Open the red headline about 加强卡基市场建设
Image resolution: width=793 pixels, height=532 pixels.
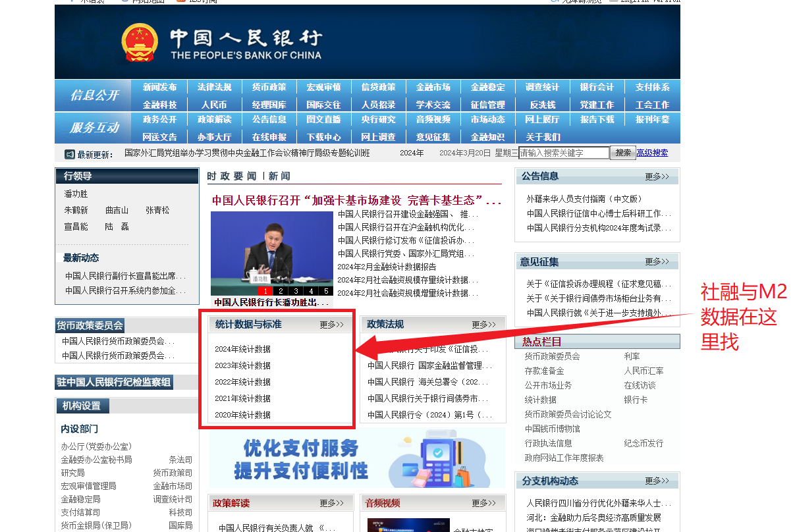tap(357, 200)
